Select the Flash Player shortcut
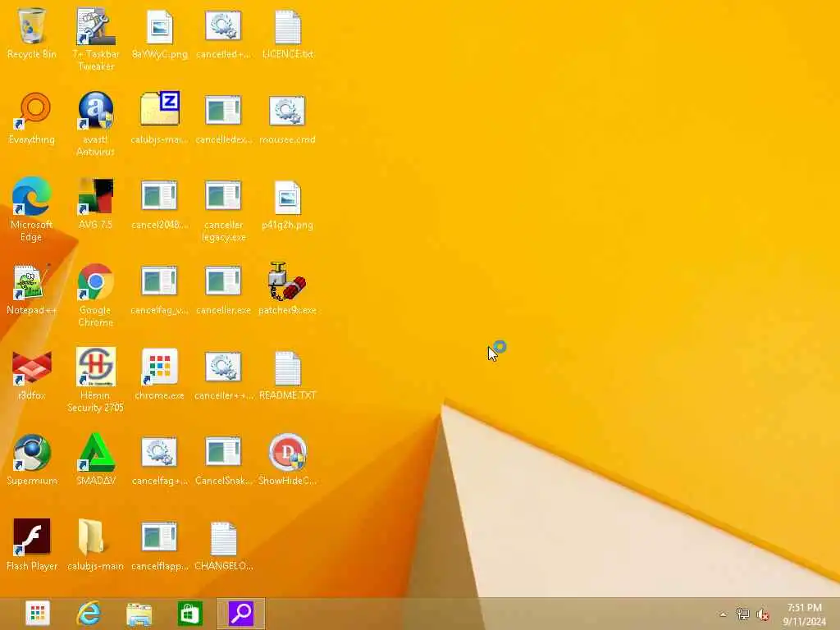The height and width of the screenshot is (630, 840). click(32, 537)
